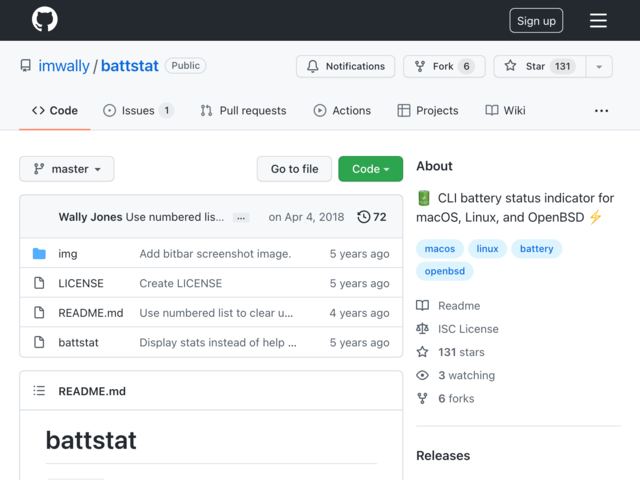Open README.md in the file list
This screenshot has width=640, height=480.
[91, 313]
